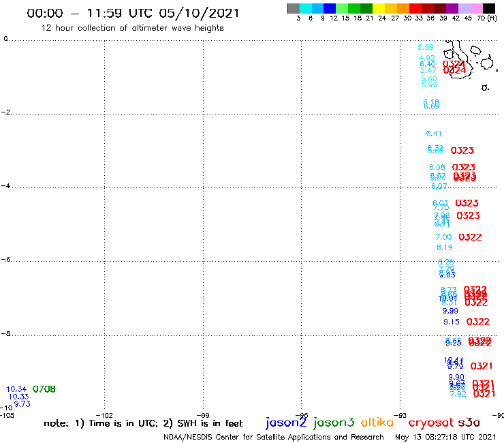Click the 9.90 wave height value

[456, 377]
